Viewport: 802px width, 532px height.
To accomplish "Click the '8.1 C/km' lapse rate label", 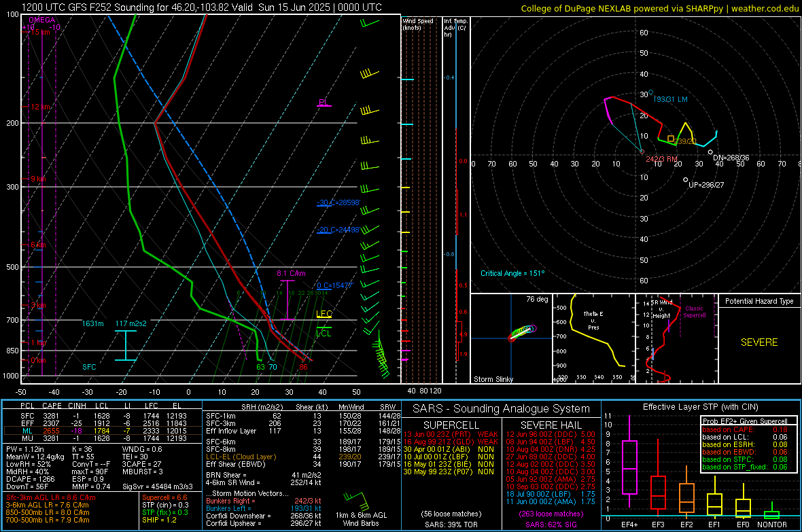I will [x=291, y=273].
